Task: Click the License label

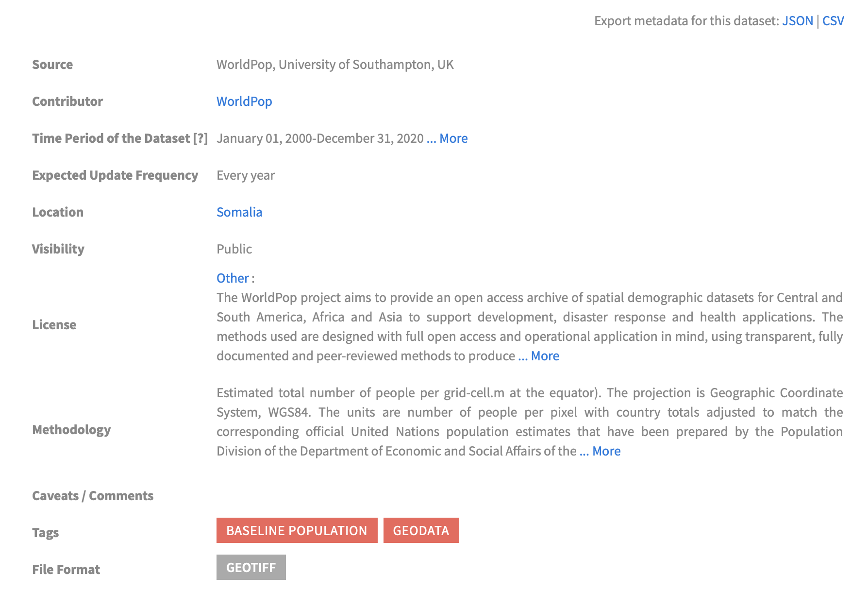Action: click(x=54, y=325)
